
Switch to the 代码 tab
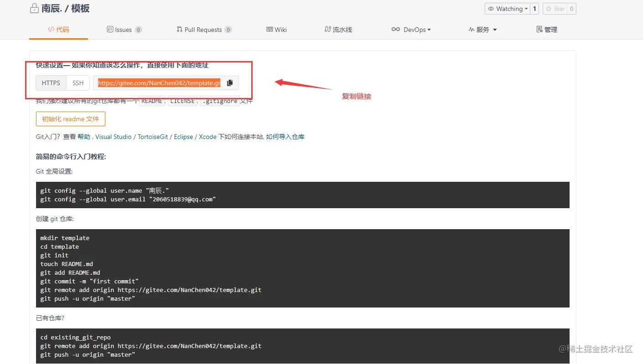(x=58, y=30)
